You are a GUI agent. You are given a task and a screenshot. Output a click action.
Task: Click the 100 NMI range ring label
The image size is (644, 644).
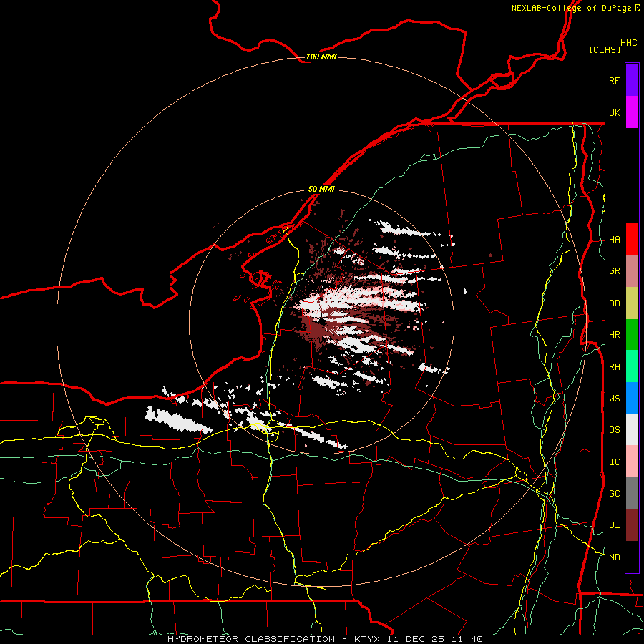point(321,57)
